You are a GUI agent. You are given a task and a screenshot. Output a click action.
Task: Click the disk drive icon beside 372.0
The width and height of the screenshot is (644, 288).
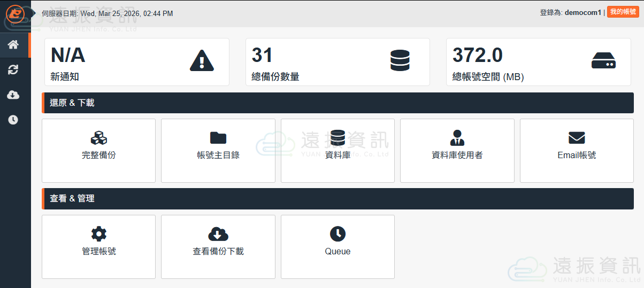point(603,60)
